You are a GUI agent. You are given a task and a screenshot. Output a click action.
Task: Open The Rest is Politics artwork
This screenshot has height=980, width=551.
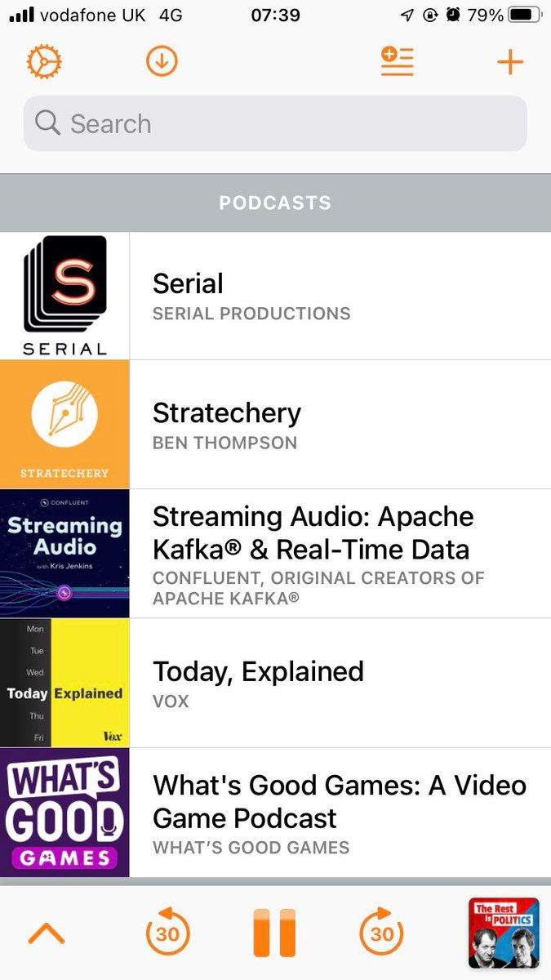coord(504,933)
